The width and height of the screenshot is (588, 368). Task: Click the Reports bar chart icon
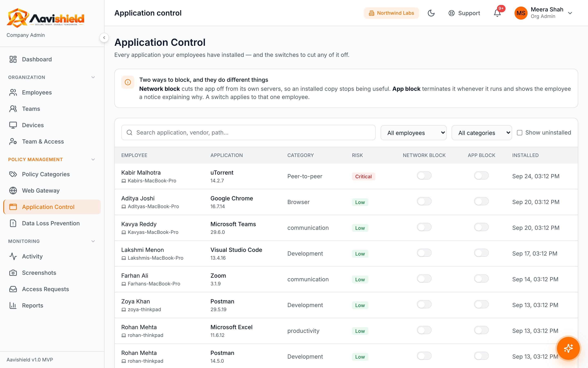tap(13, 305)
